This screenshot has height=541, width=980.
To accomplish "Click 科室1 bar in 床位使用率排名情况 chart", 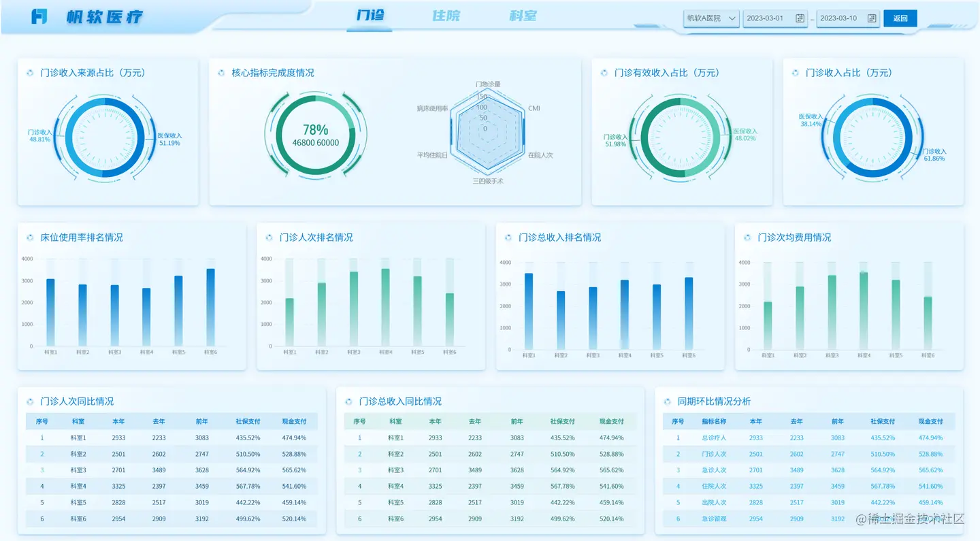I will coord(50,312).
